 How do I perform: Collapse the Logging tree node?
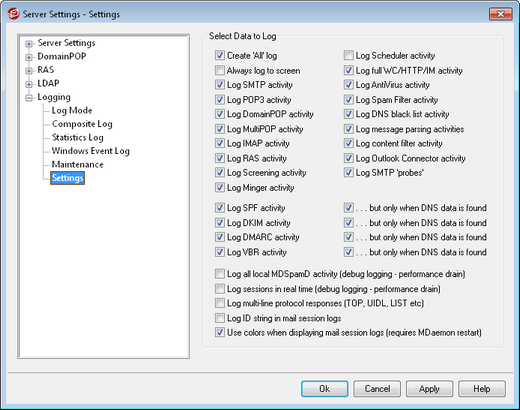pos(29,98)
